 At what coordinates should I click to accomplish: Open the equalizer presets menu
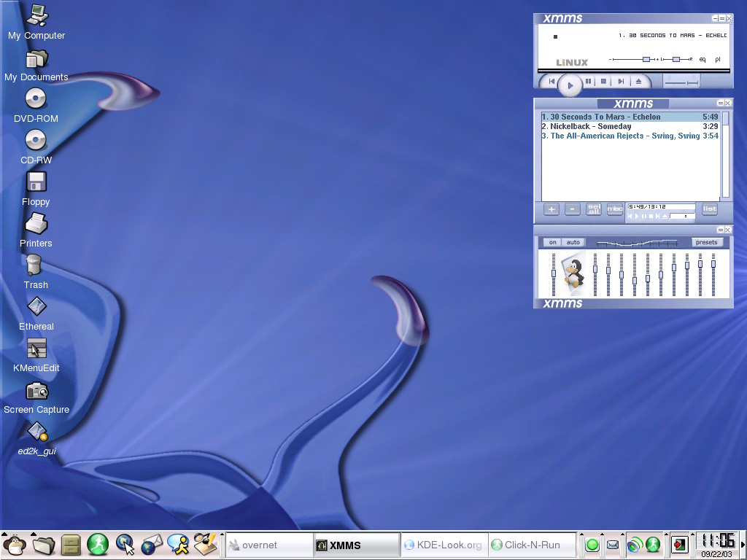click(706, 242)
